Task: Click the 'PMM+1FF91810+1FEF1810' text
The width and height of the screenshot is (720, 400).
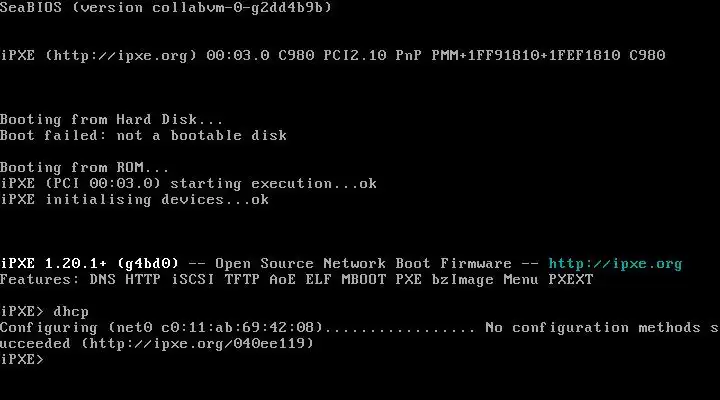Action: tap(526, 56)
